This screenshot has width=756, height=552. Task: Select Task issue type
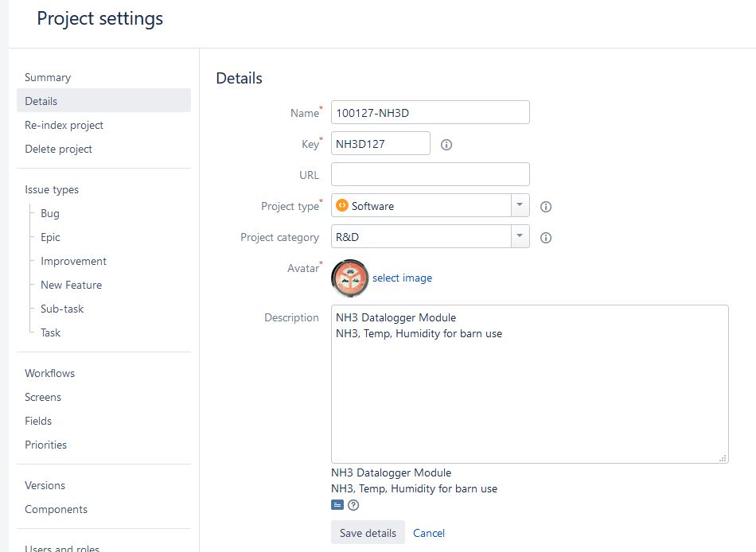(x=50, y=332)
